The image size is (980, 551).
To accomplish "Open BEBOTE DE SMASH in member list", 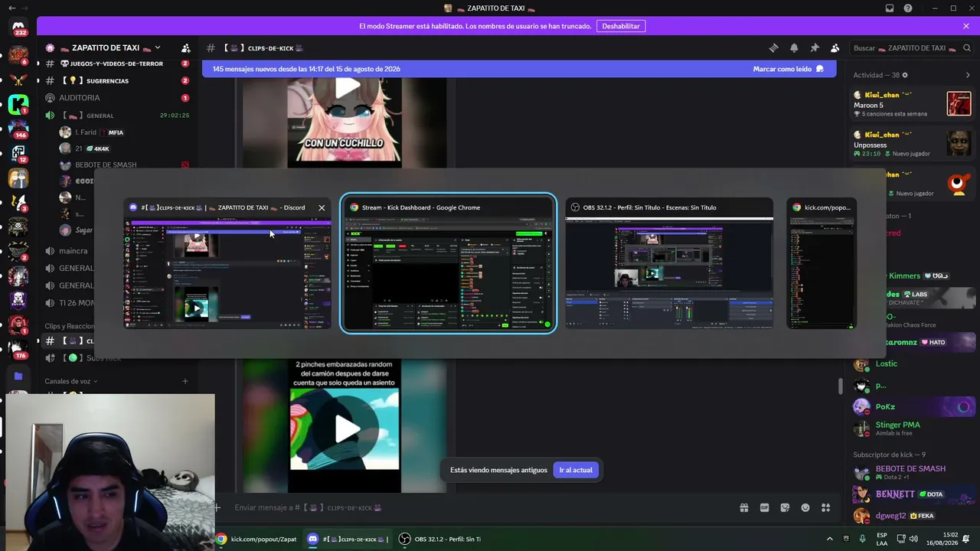I will click(x=911, y=472).
